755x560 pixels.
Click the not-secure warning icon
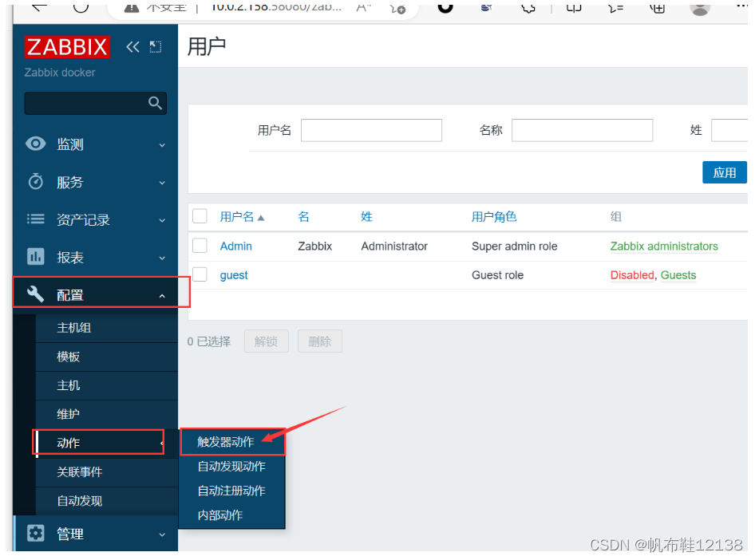point(132,7)
